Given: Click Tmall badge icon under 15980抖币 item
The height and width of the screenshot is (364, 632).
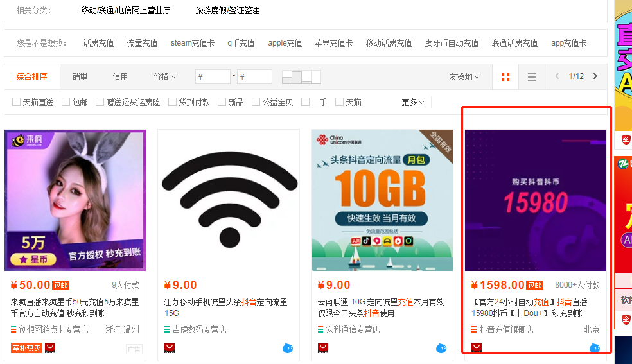Looking at the screenshot, I should [x=477, y=347].
